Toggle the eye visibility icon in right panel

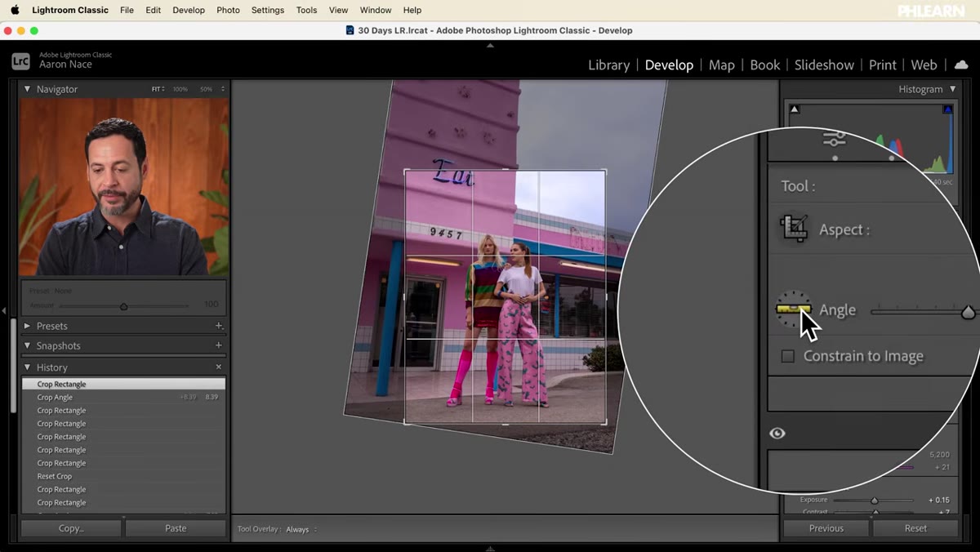777,433
